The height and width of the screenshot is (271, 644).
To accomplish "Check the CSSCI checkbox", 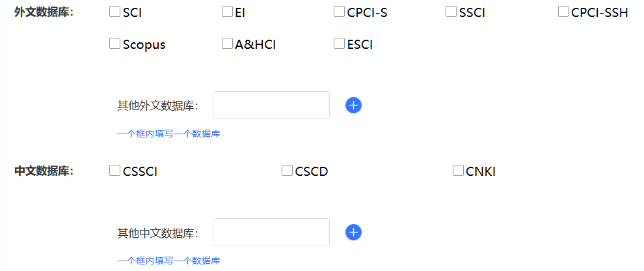I will click(x=114, y=171).
